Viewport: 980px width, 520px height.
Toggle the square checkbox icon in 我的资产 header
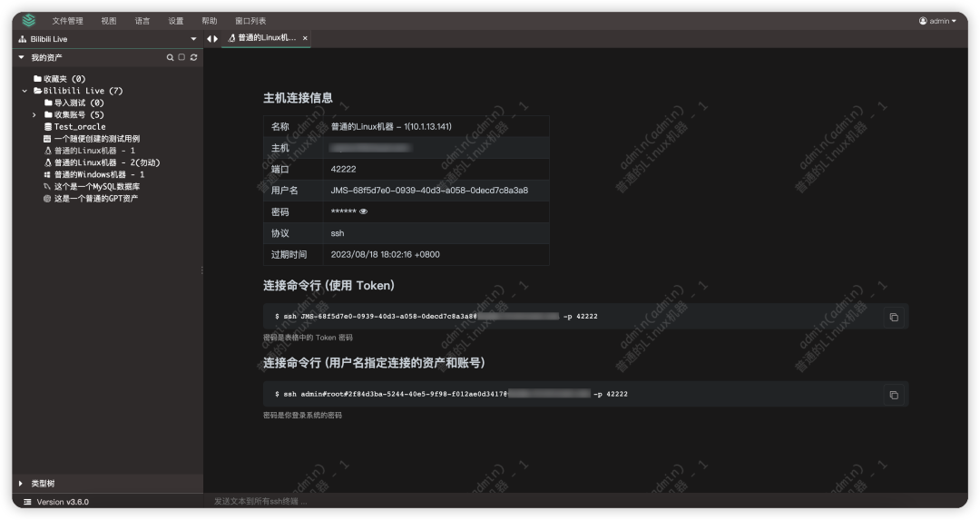(x=181, y=57)
